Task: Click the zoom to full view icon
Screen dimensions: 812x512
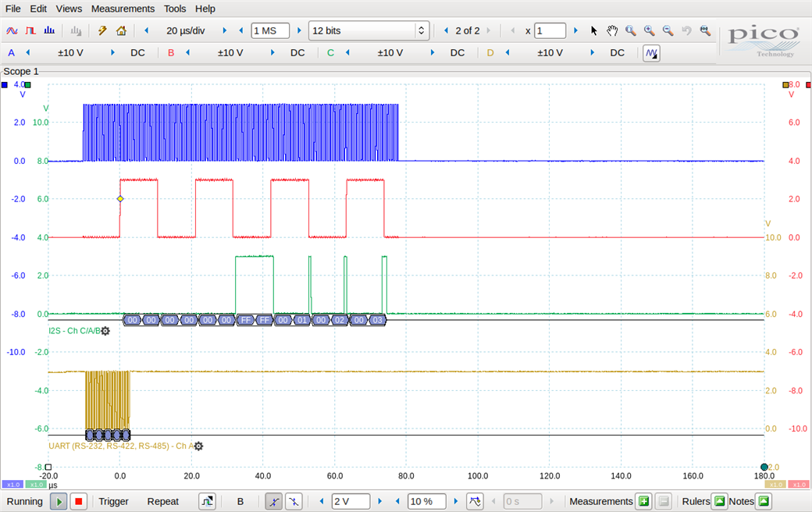Action: click(705, 30)
